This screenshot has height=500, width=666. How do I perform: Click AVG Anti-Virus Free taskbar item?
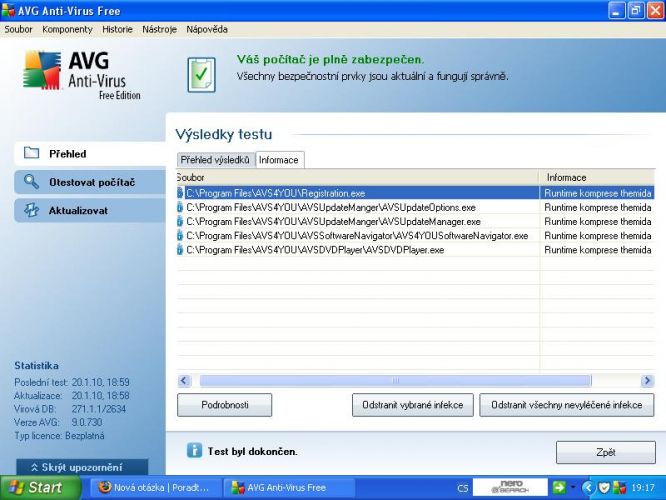pos(289,488)
